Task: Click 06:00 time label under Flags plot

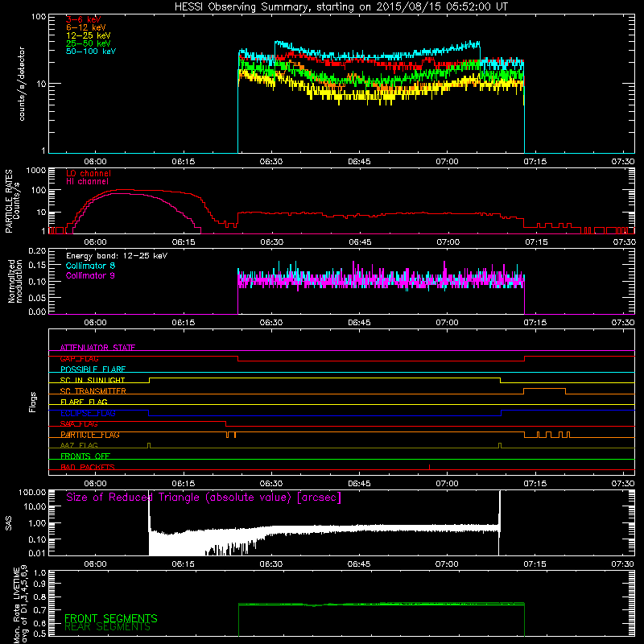Action: 95,484
